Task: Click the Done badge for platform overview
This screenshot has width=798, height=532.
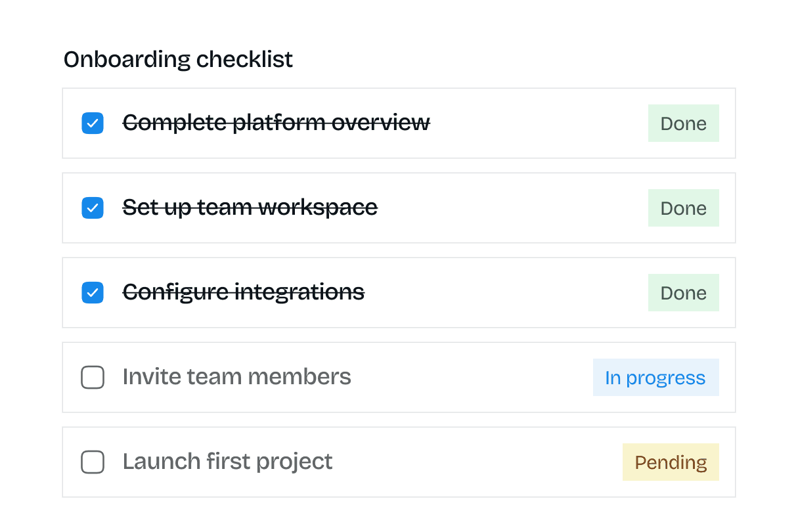Action: tap(683, 123)
